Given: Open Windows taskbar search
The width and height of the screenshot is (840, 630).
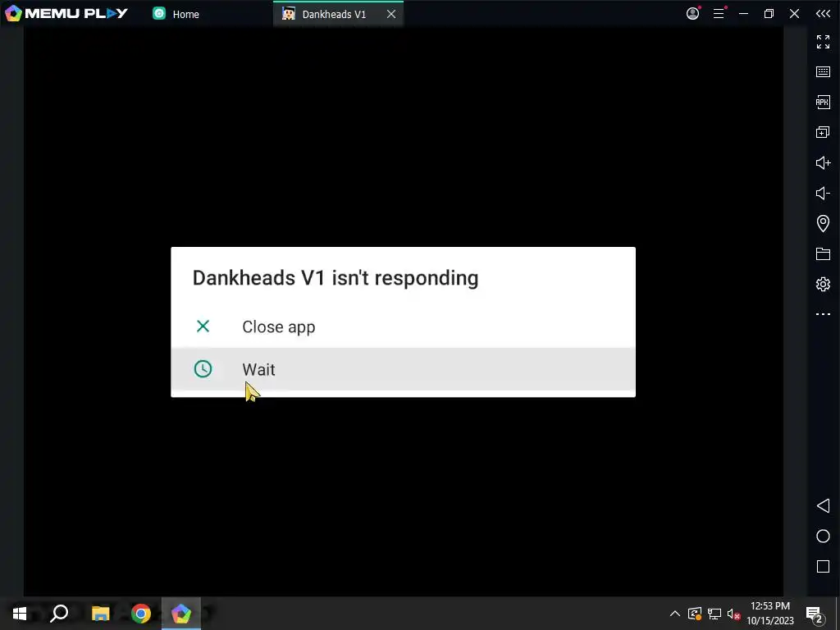Looking at the screenshot, I should [x=59, y=614].
